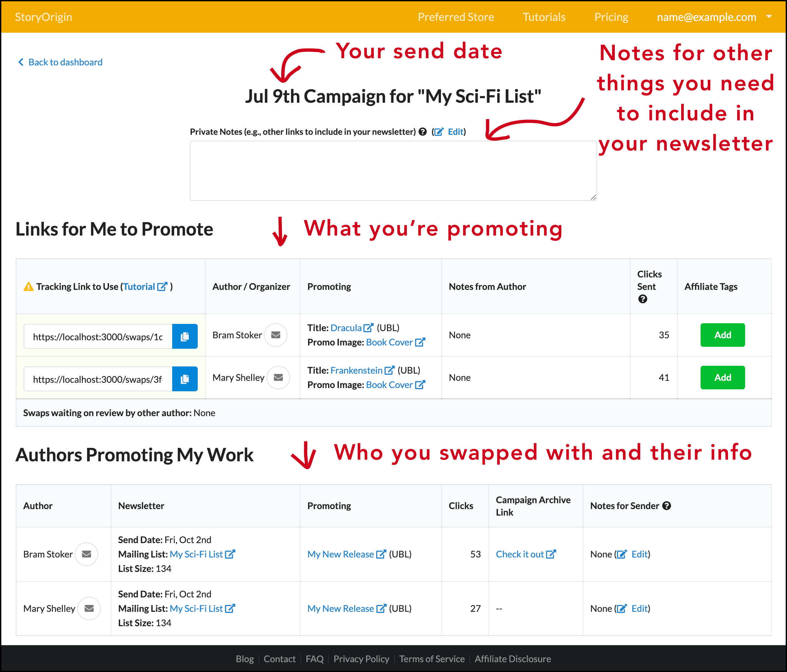787x672 pixels.
Task: Select Pricing in the top navigation
Action: 611,17
